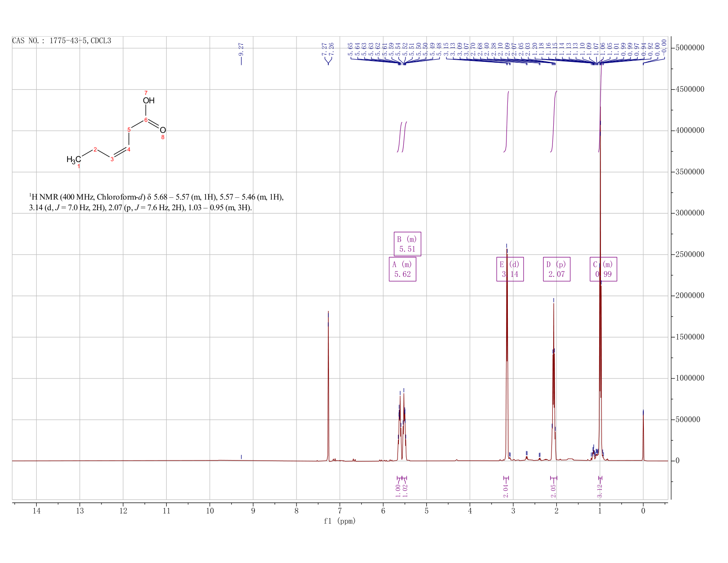Click the second report line starting 3.14 (d

tap(141, 208)
